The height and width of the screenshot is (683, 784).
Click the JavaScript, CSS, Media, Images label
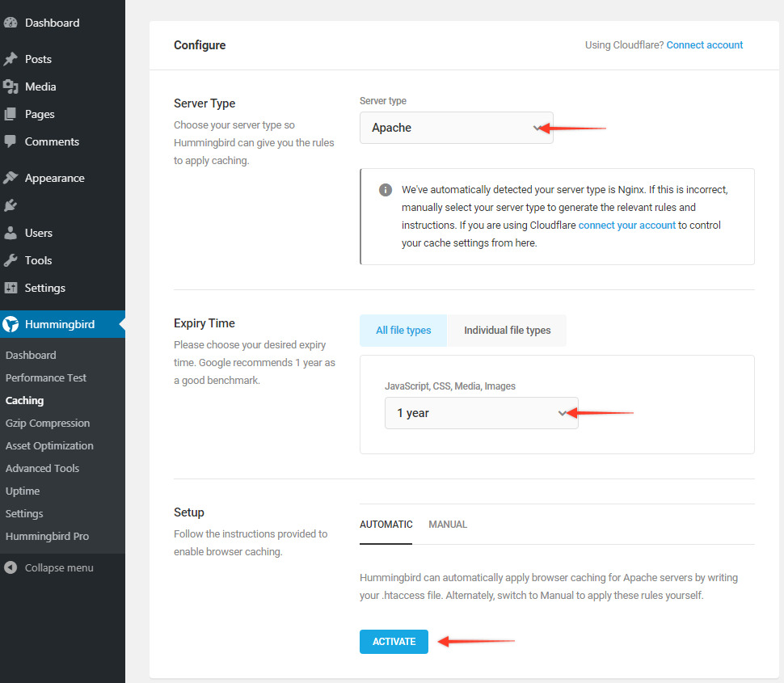450,386
